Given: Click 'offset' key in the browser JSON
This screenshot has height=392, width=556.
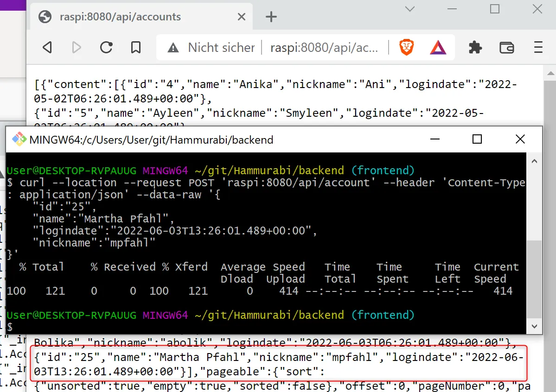Looking at the screenshot, I should [365, 386].
